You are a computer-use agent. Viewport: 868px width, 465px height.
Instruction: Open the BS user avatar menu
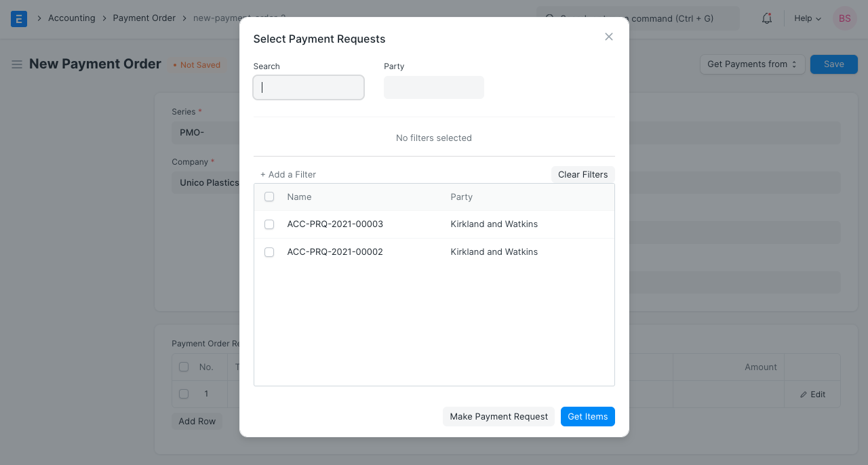tap(844, 18)
